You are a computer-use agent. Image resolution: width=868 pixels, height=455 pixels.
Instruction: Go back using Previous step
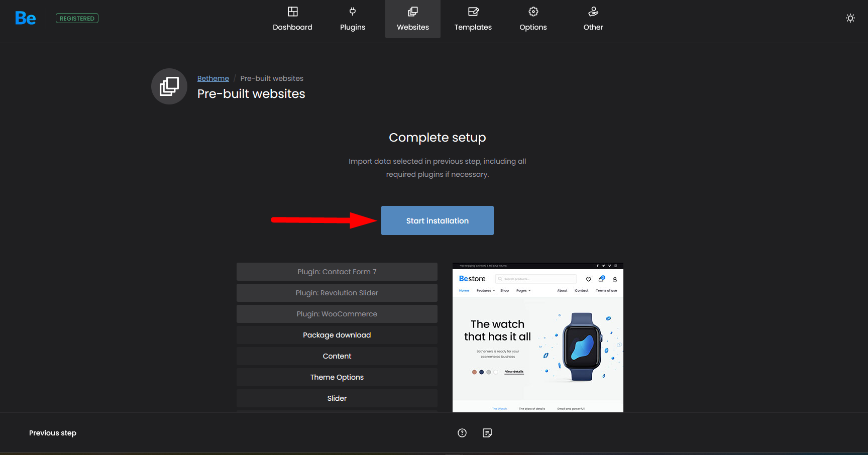[x=53, y=433]
